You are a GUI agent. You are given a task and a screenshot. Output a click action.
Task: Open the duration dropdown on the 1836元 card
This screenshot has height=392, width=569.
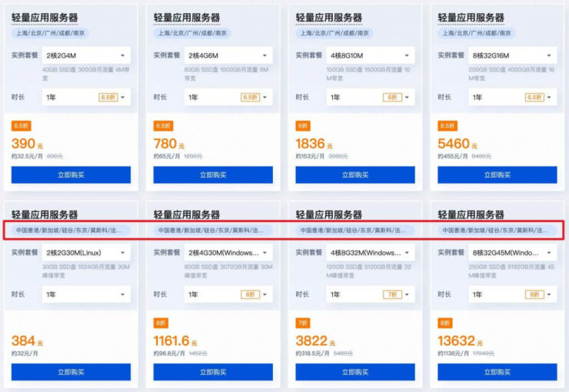point(371,97)
